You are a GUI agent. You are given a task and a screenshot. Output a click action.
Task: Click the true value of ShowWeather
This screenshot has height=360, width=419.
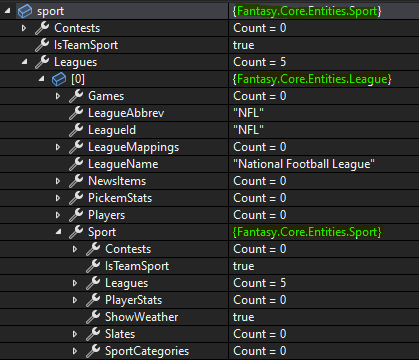(244, 317)
